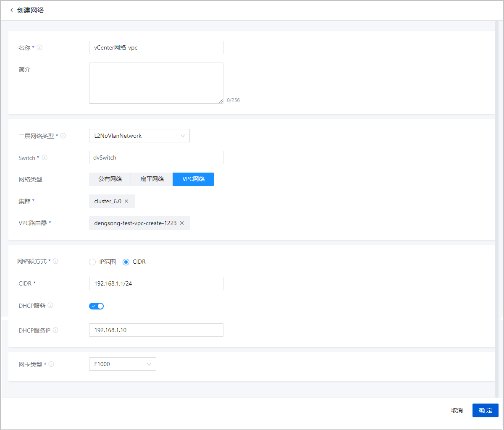The width and height of the screenshot is (504, 430).
Task: Switch to 扁平网络 network type
Action: pyautogui.click(x=152, y=179)
